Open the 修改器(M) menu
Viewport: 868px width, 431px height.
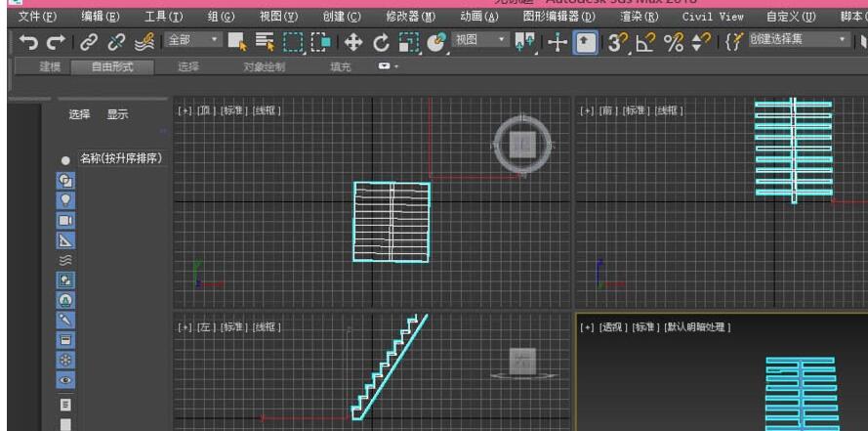[411, 17]
